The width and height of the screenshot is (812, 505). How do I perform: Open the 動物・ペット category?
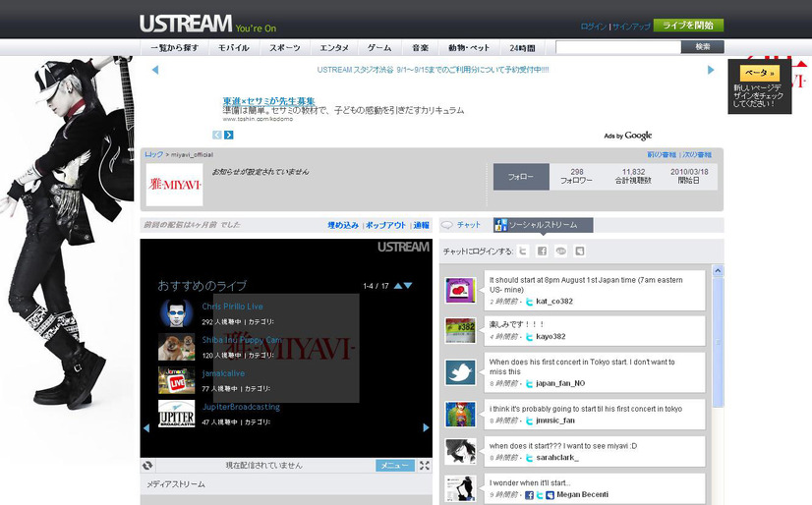pos(469,47)
